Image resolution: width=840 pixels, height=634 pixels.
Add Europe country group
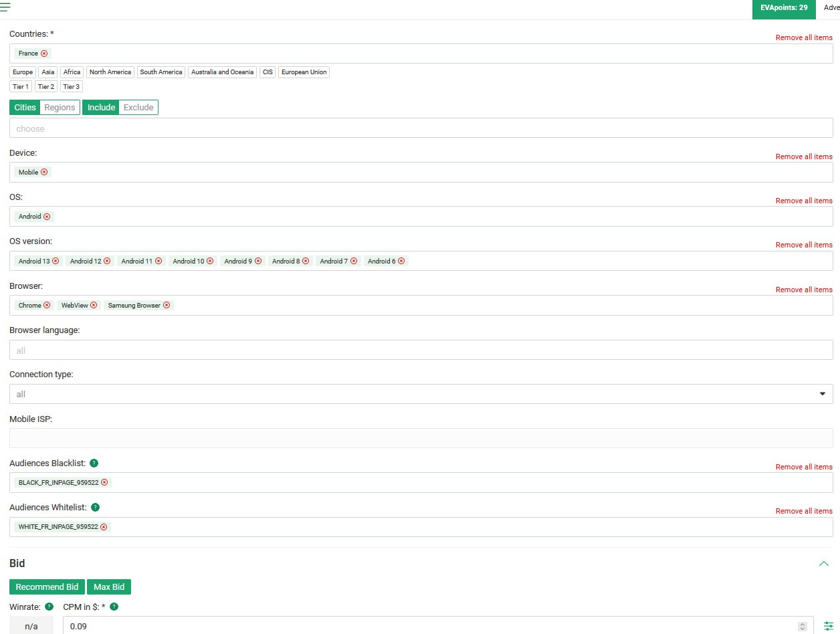(x=23, y=72)
